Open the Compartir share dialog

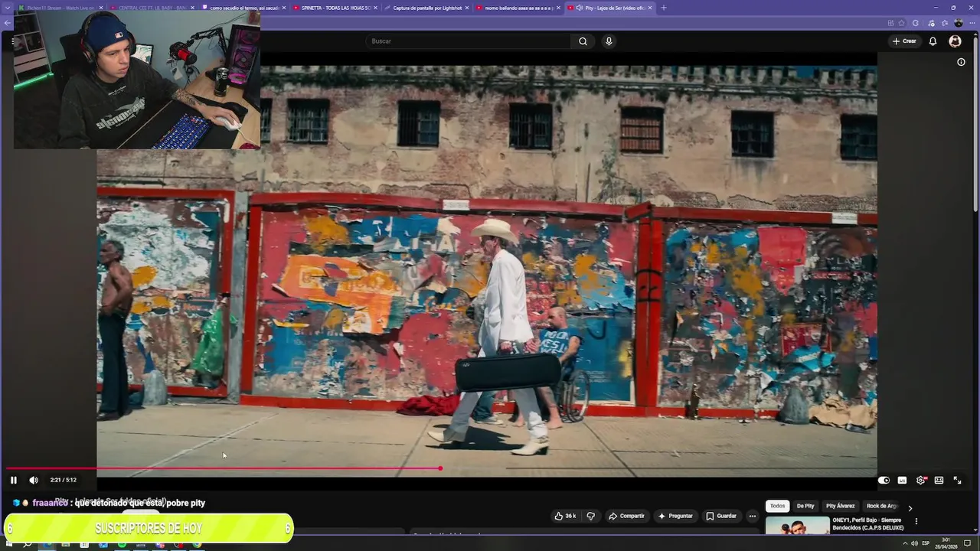click(626, 516)
